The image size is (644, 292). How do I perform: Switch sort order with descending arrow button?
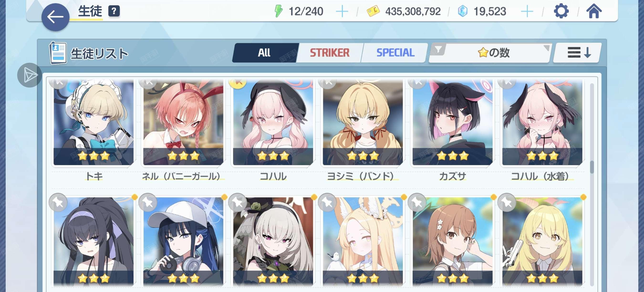tap(578, 53)
